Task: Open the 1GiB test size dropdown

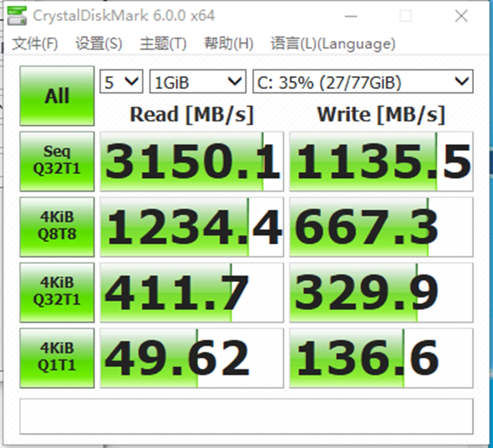Action: 197,82
